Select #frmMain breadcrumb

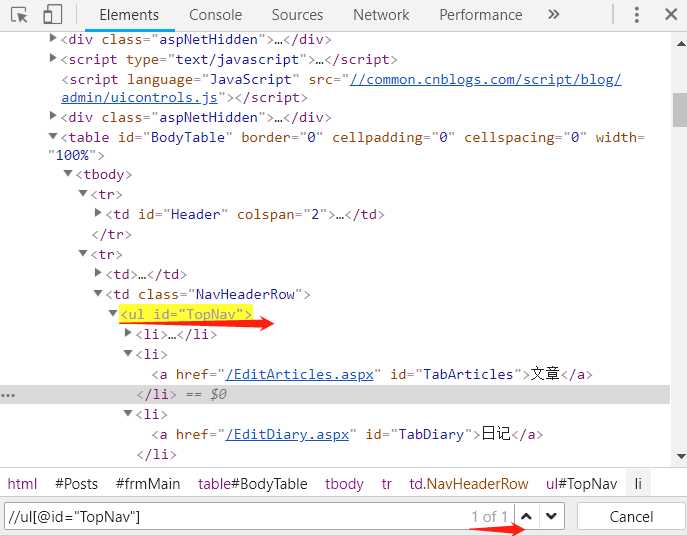click(x=148, y=484)
